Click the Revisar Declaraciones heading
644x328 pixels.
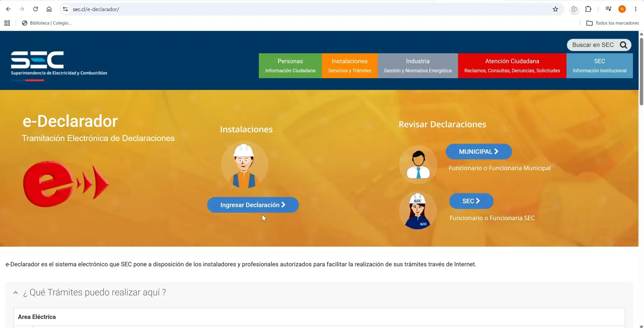click(442, 124)
